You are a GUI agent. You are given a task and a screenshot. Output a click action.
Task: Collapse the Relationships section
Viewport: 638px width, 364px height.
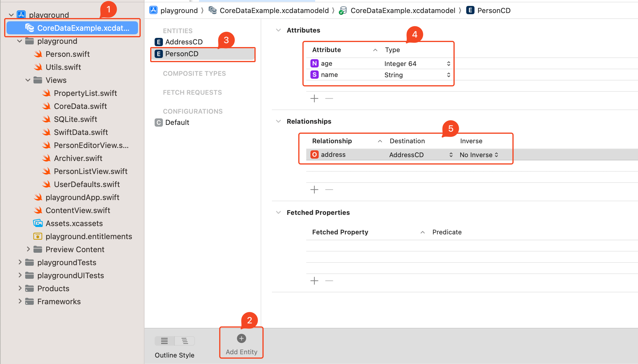[x=278, y=121]
